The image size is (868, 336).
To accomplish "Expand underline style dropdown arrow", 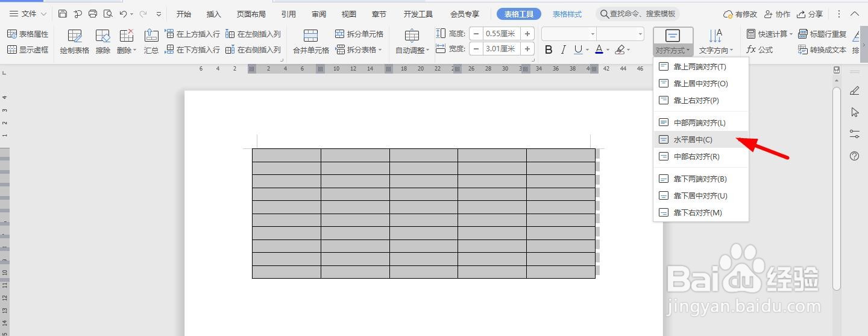I will pos(587,50).
